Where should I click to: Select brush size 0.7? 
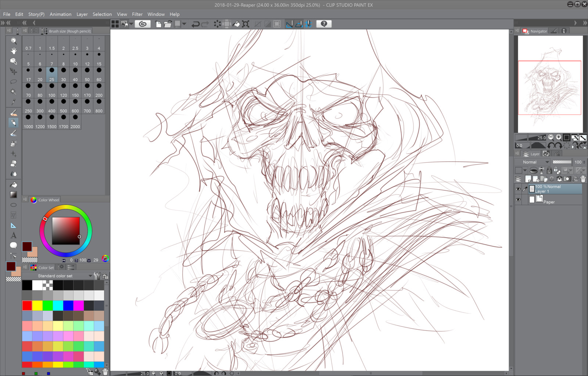click(28, 43)
